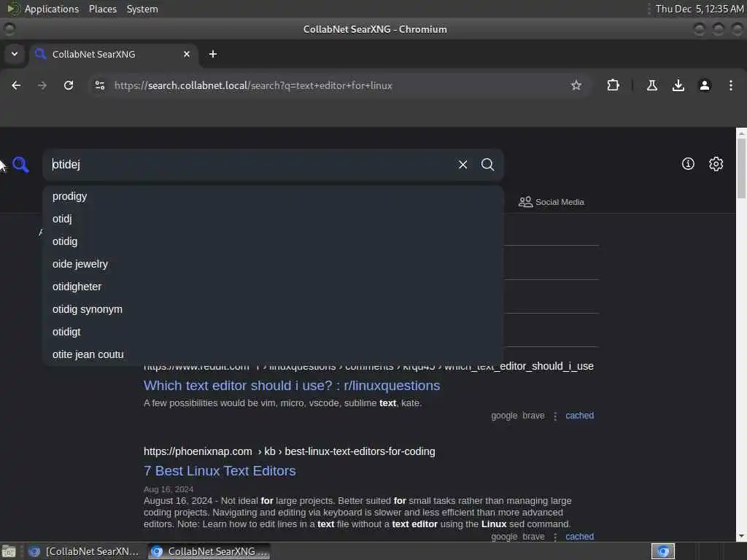This screenshot has height=560, width=747.
Task: Open the profile avatar icon
Action: point(705,85)
